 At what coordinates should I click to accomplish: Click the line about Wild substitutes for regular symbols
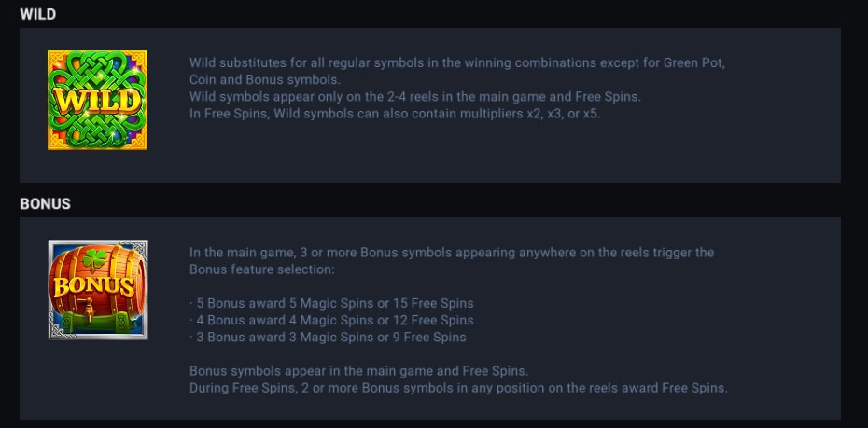tap(457, 62)
